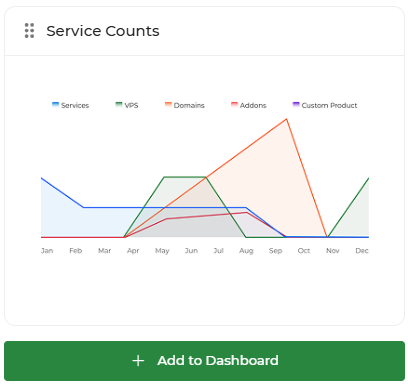The image size is (408, 385).
Task: Click the Apr axis label
Action: click(133, 251)
